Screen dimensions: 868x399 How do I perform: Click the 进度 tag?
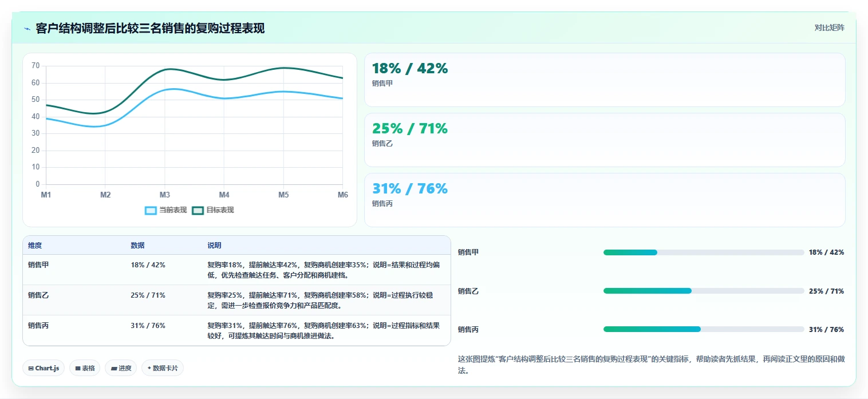121,368
